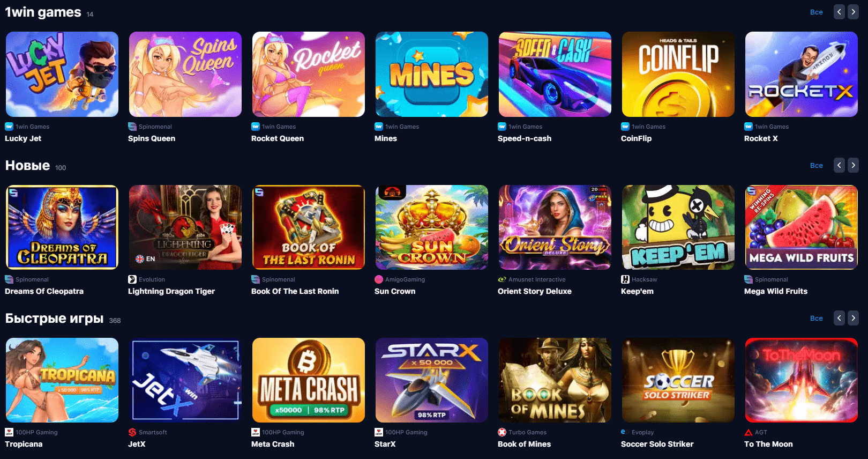Click Spinomenal provider label under Dreams Of Cleopatra
The image size is (868, 459).
[32, 279]
